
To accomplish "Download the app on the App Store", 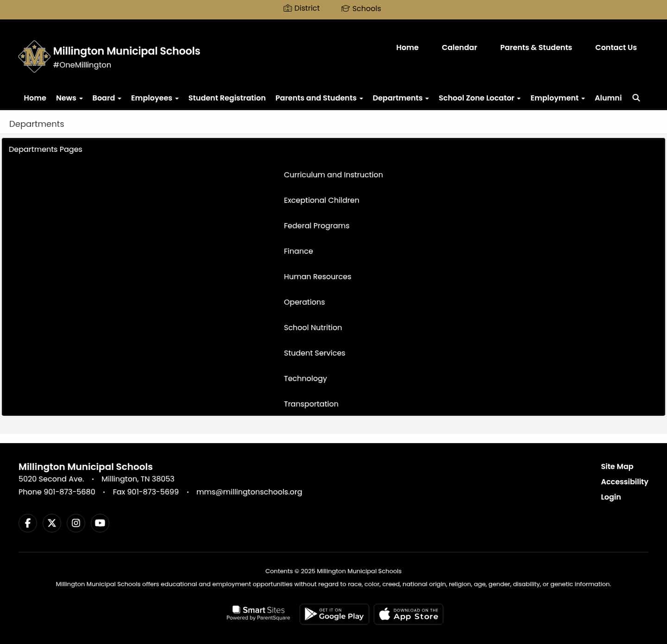I will pos(409,614).
